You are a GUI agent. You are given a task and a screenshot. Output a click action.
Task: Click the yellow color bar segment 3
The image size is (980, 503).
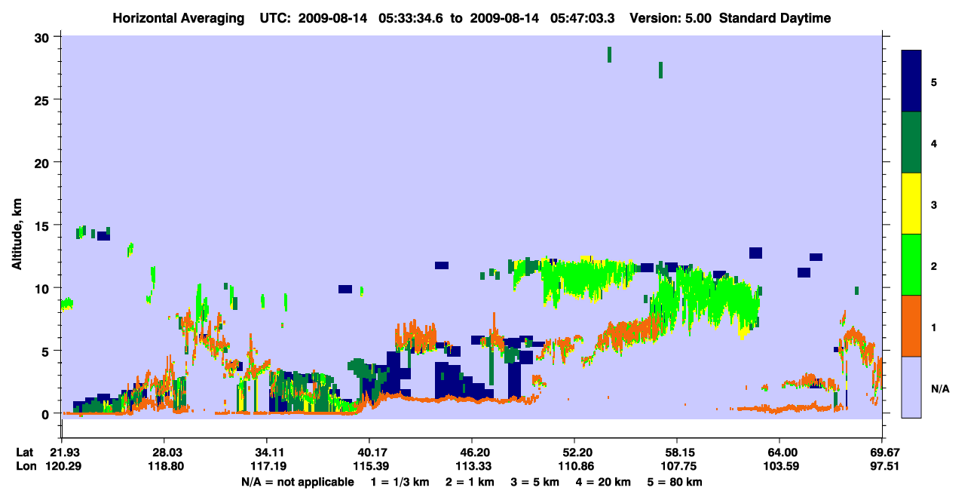[911, 204]
